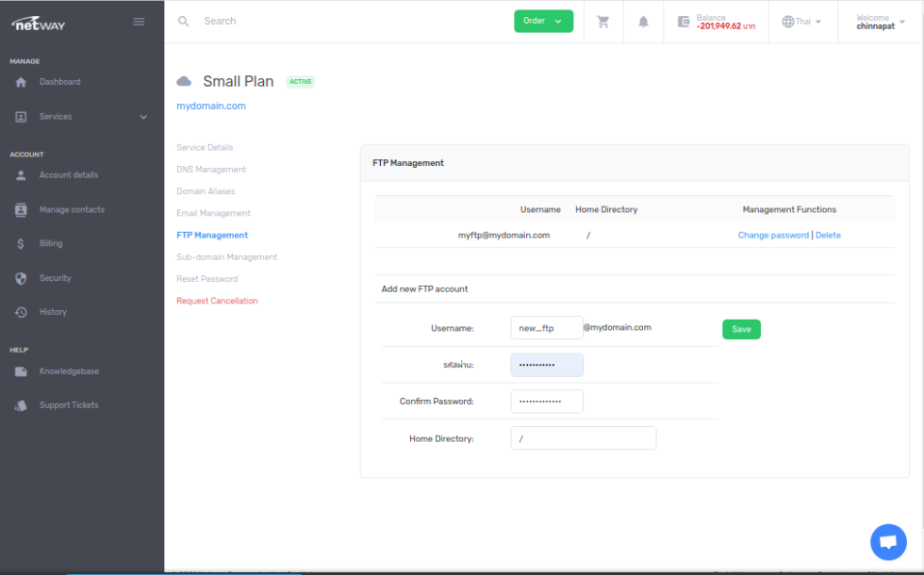Open the Knowledgebase folder icon
924x575 pixels.
click(x=21, y=371)
